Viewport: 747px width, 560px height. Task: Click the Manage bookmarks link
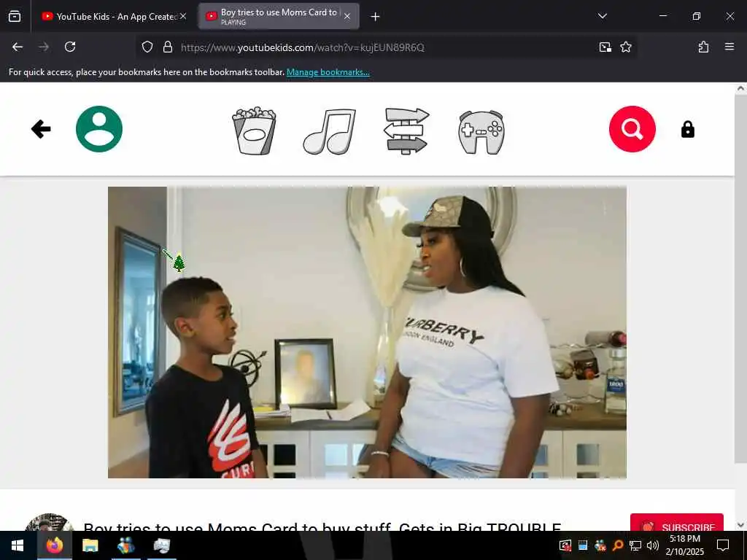pos(328,72)
